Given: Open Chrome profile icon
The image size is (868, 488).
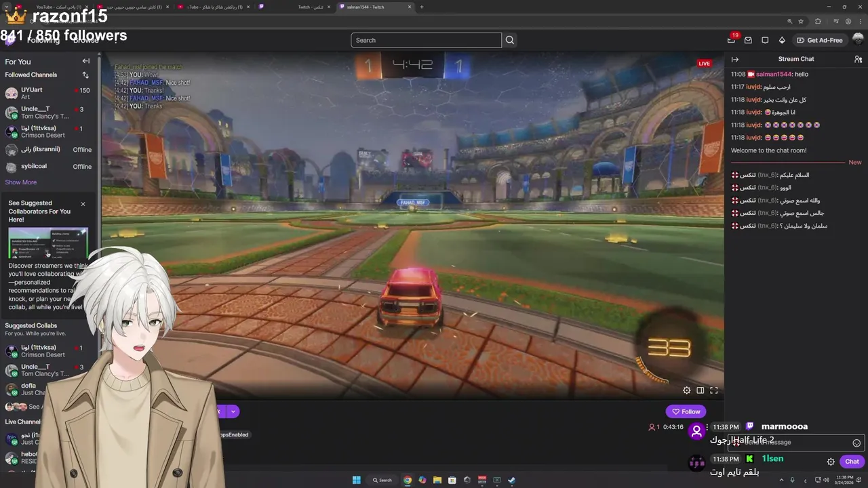Looking at the screenshot, I should click(x=848, y=21).
